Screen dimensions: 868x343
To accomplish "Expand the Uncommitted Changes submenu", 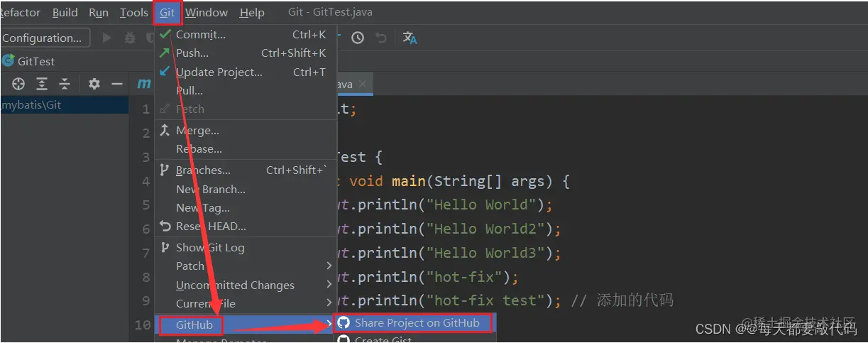I will [x=245, y=285].
